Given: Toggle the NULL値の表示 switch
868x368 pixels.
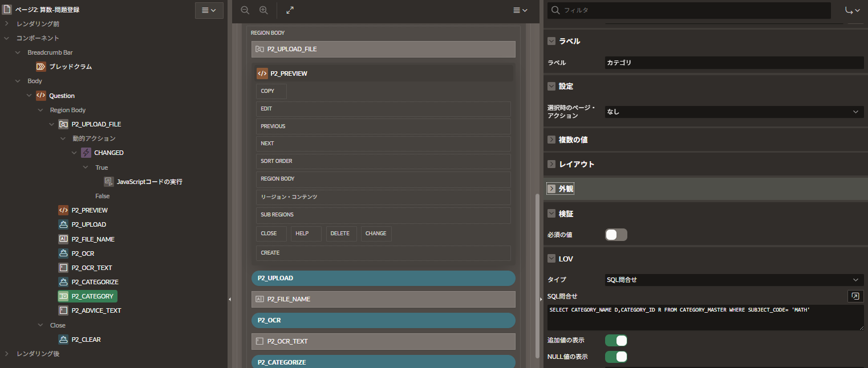Looking at the screenshot, I should pos(616,357).
